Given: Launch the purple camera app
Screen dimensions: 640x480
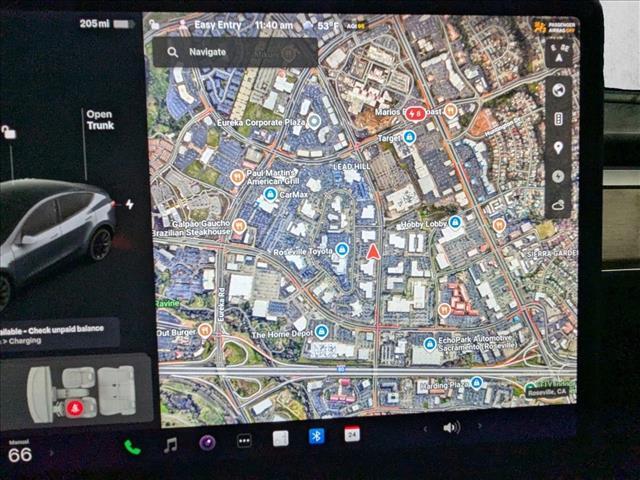Looking at the screenshot, I should click(207, 442).
